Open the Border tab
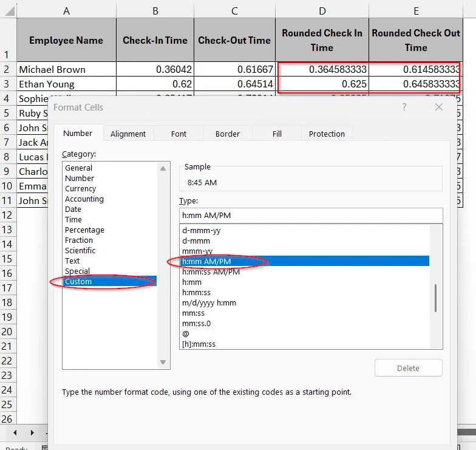The height and width of the screenshot is (450, 476). click(228, 134)
